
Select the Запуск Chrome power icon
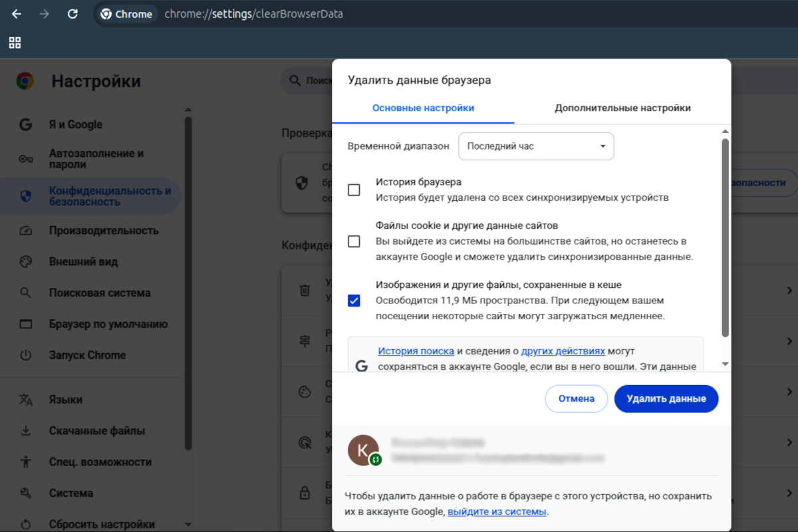click(26, 354)
